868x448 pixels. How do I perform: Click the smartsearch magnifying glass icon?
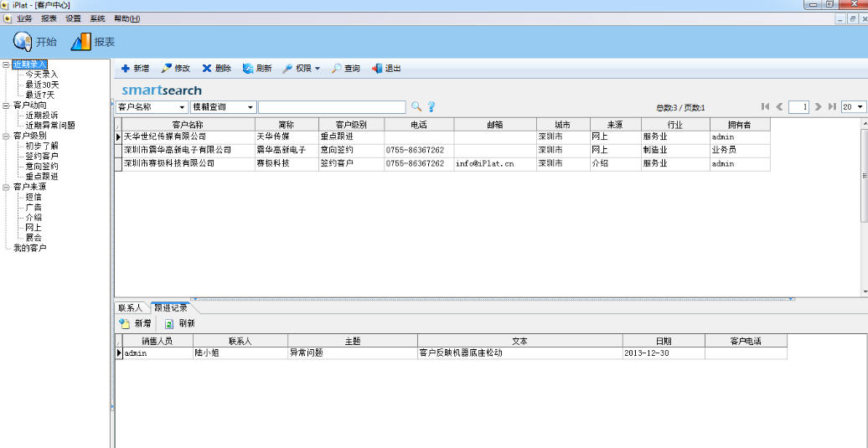416,106
